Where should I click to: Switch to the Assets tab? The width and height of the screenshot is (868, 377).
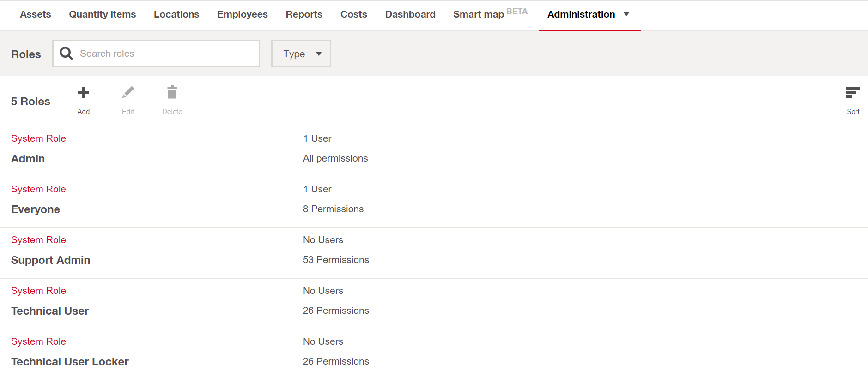point(36,14)
